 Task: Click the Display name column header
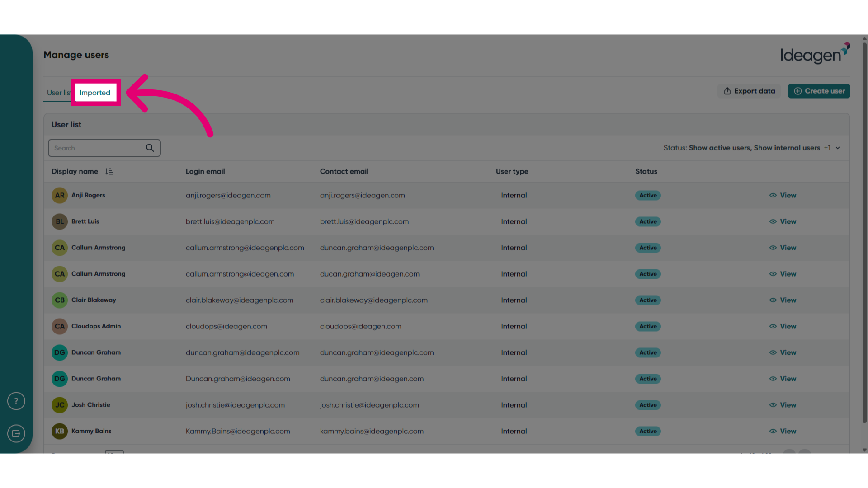point(75,171)
